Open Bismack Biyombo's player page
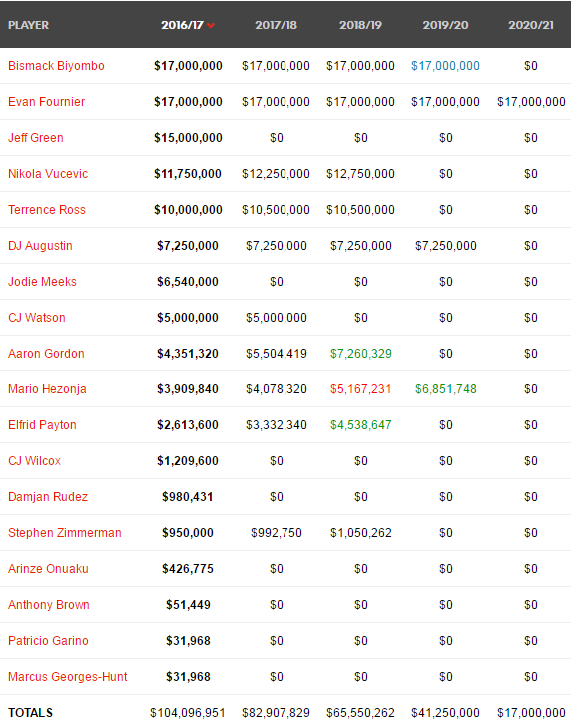Screen dimensions: 571x728 pyautogui.click(x=56, y=66)
